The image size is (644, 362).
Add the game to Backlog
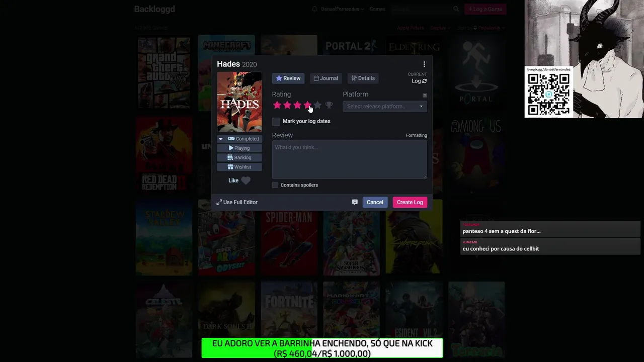pos(239,157)
